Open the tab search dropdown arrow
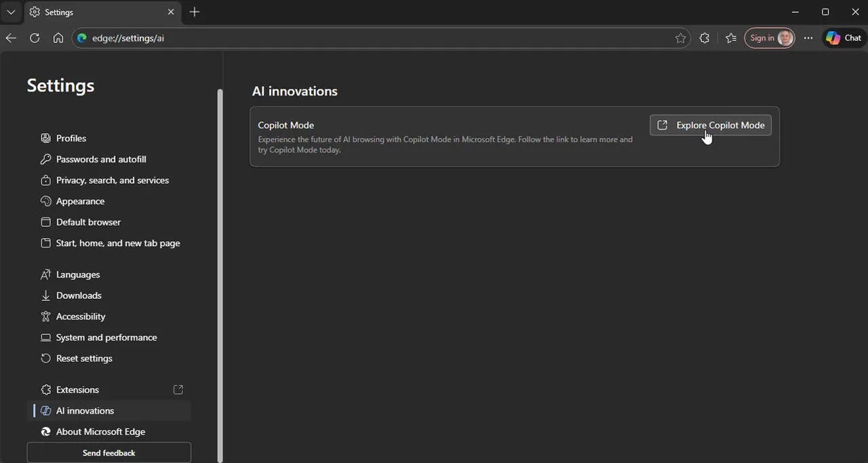The width and height of the screenshot is (868, 463). pyautogui.click(x=11, y=12)
